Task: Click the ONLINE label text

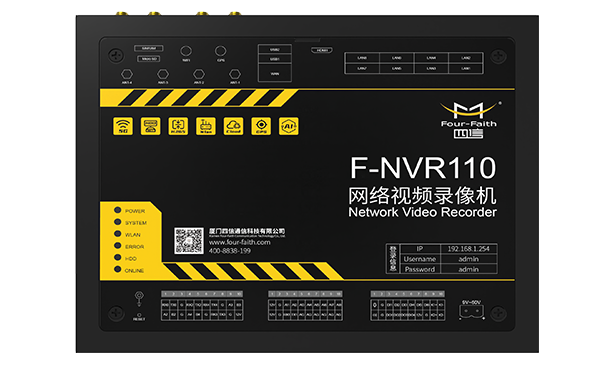Action: point(134,271)
